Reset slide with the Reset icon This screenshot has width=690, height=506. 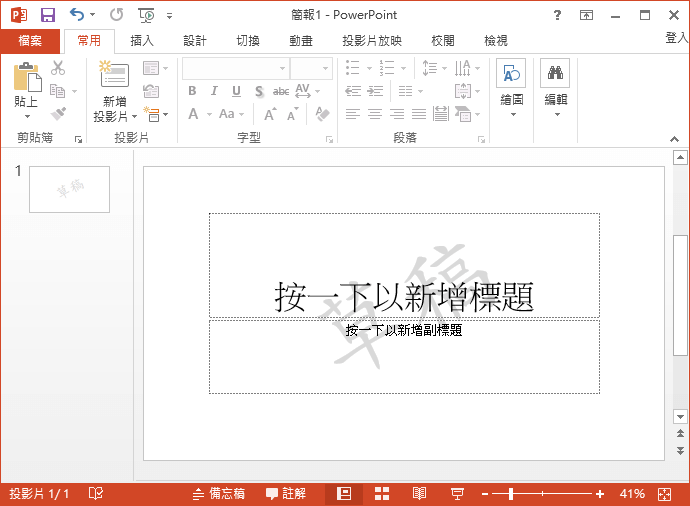(151, 91)
